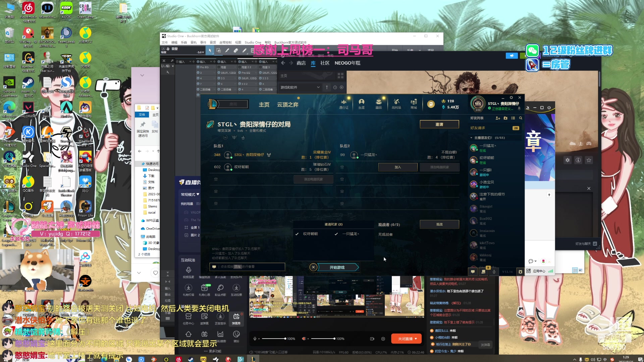The height and width of the screenshot is (362, 644).
Task: Open 弹幕秀 danmaku show icon
Action: click(236, 318)
